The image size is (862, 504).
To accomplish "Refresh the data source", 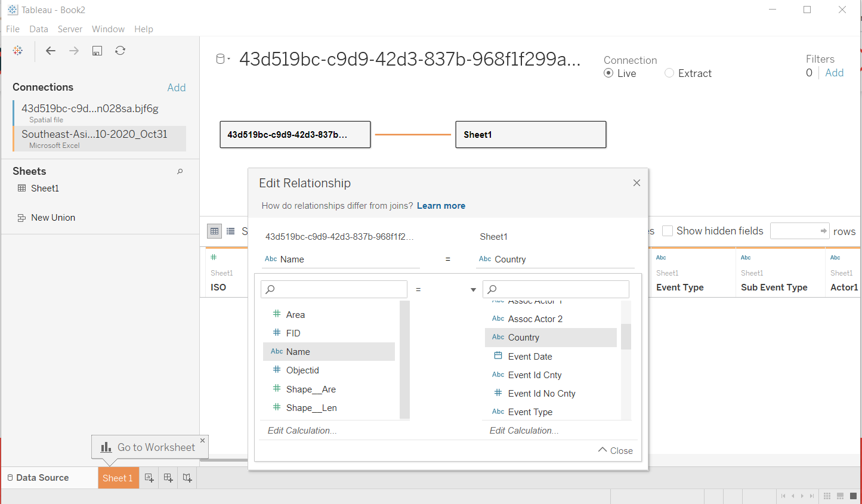I will point(120,51).
